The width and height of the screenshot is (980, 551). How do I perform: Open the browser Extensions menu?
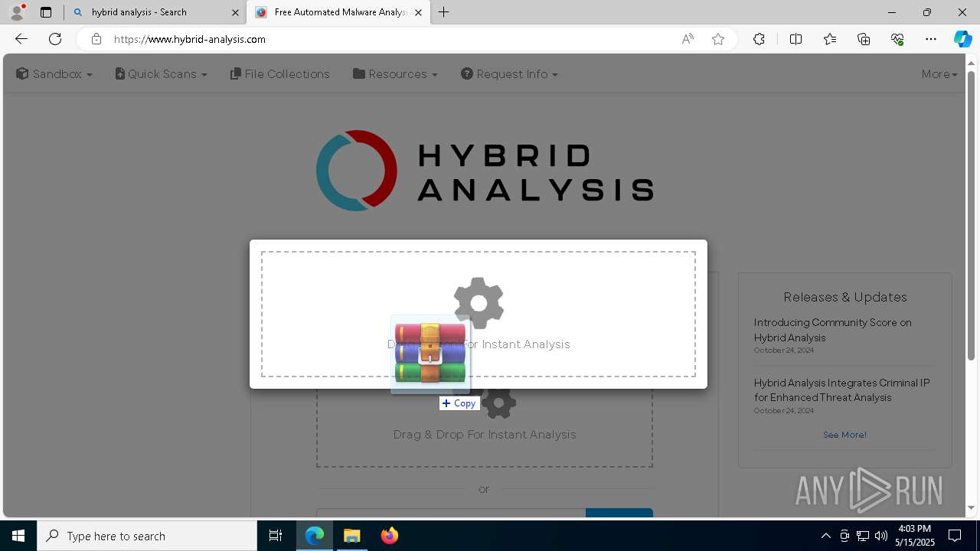point(759,39)
